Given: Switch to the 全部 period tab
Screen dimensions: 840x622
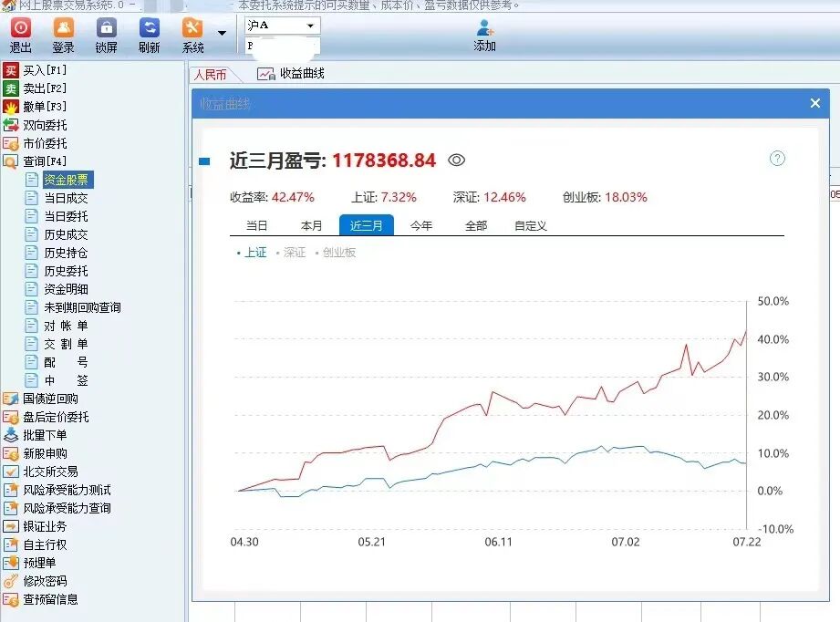Looking at the screenshot, I should (x=476, y=225).
